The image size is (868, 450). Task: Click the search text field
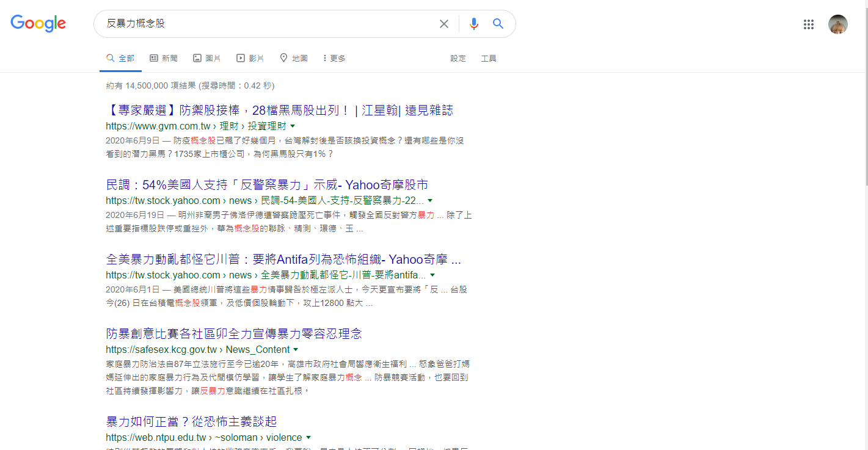(x=269, y=24)
